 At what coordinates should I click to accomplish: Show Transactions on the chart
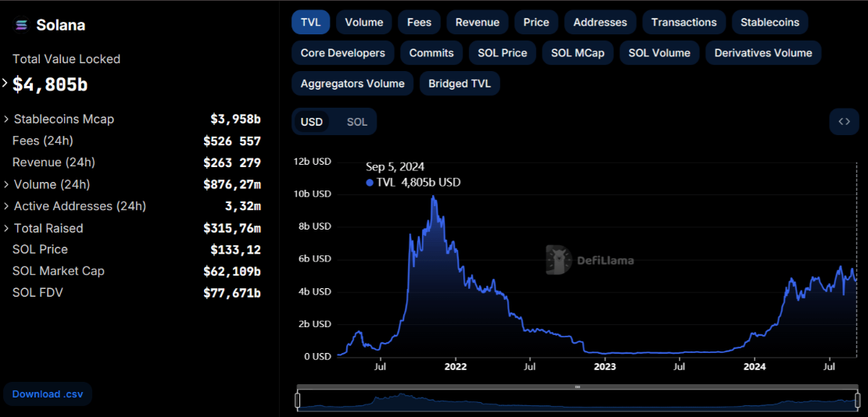[684, 22]
